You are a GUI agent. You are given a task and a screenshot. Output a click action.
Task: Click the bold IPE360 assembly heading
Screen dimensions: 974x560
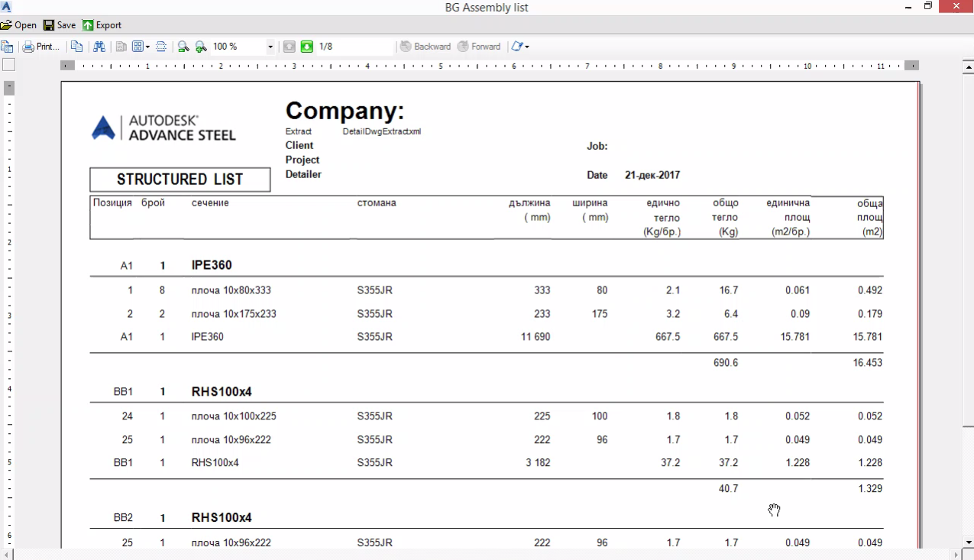(x=212, y=266)
